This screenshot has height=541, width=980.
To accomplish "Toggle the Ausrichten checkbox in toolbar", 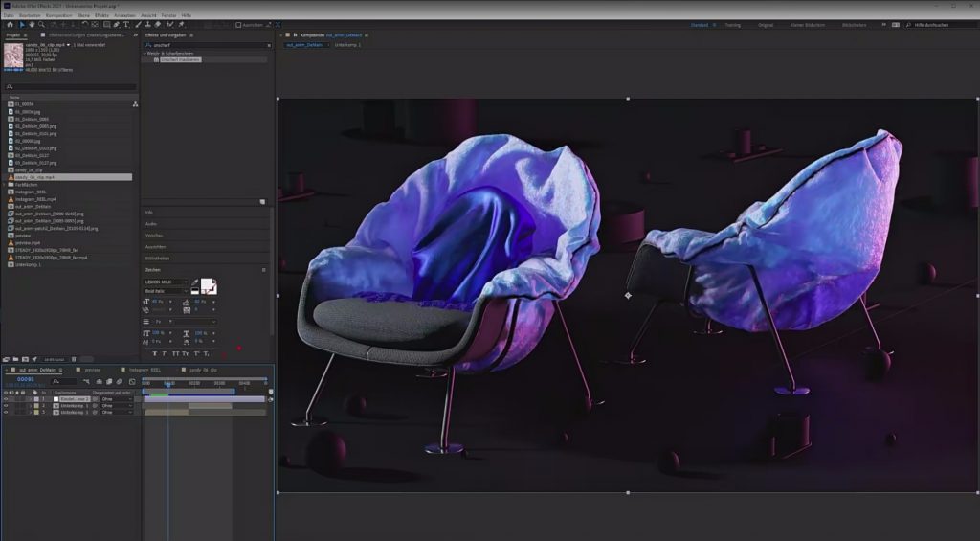I will (x=238, y=25).
